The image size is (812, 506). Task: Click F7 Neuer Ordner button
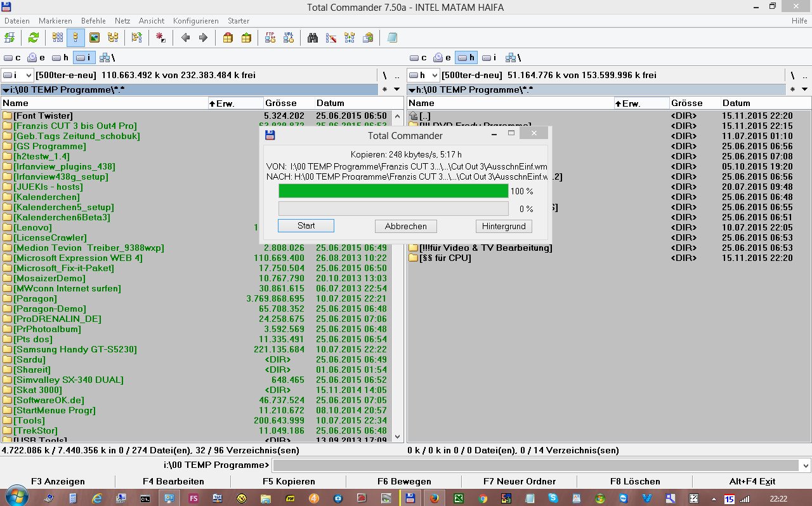(520, 481)
